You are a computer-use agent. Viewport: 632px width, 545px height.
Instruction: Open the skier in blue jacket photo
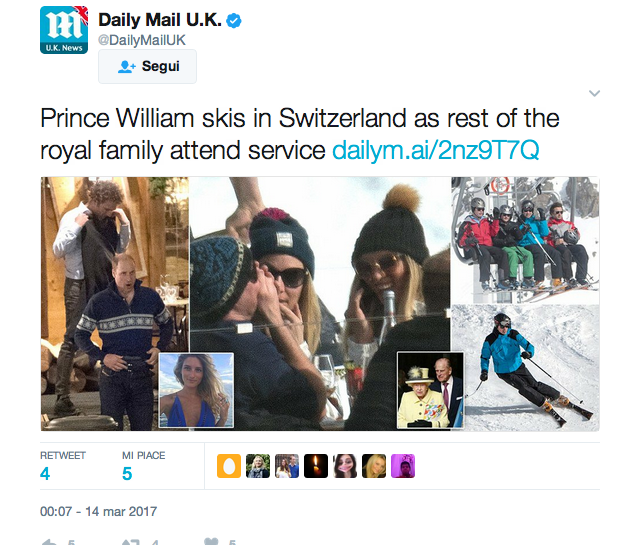click(x=525, y=368)
